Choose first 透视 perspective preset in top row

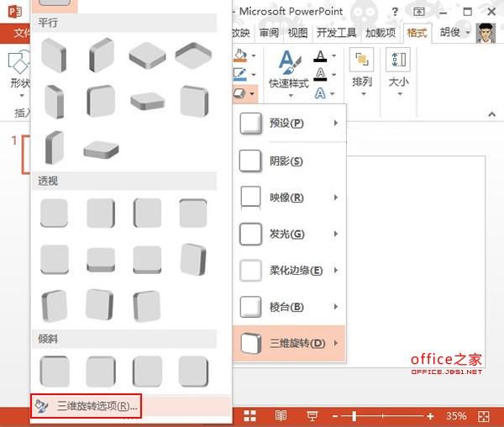[54, 213]
